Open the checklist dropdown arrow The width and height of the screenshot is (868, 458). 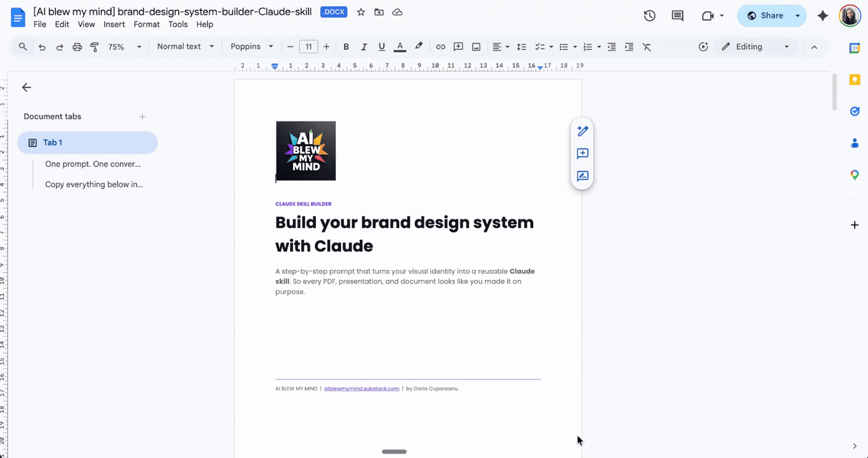tap(551, 46)
